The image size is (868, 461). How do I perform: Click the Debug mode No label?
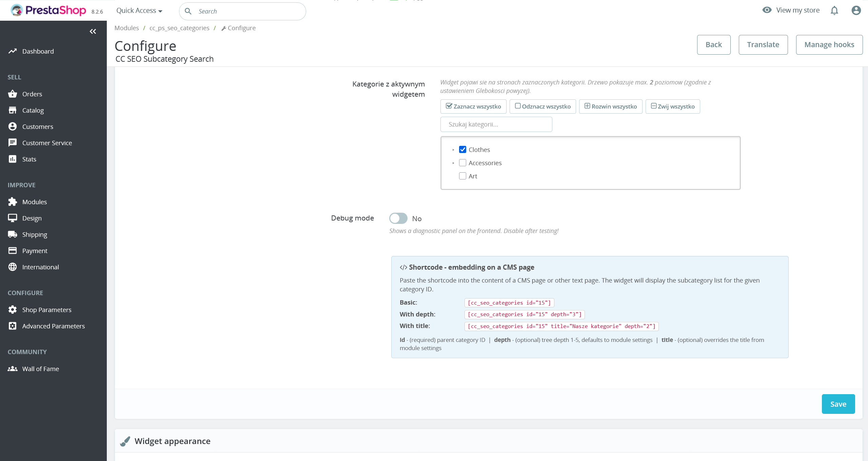coord(417,219)
